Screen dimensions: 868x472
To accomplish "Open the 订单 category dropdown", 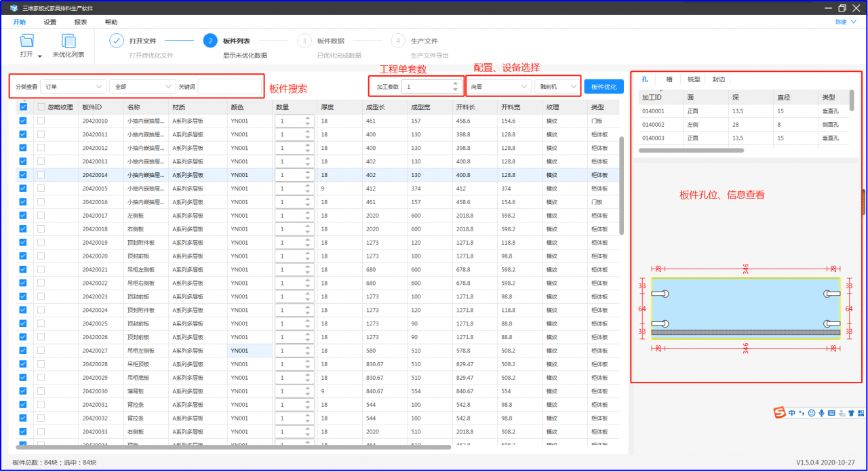I will click(x=73, y=87).
